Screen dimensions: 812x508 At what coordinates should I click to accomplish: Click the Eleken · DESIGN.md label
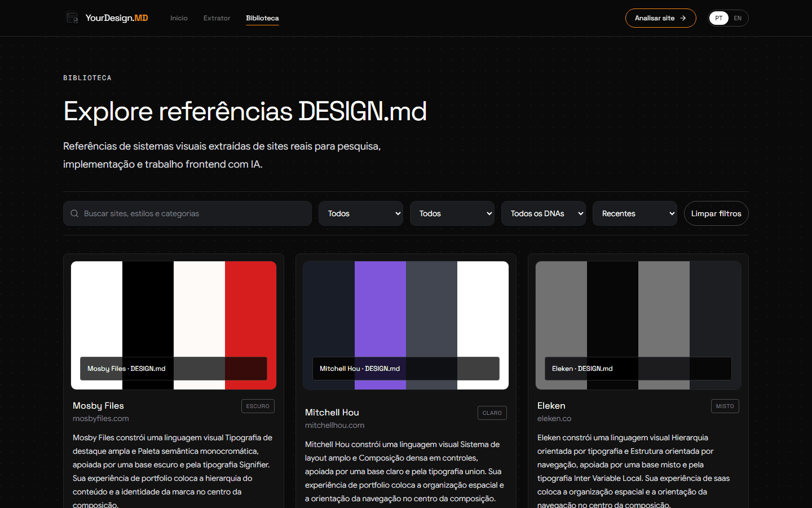click(x=582, y=369)
